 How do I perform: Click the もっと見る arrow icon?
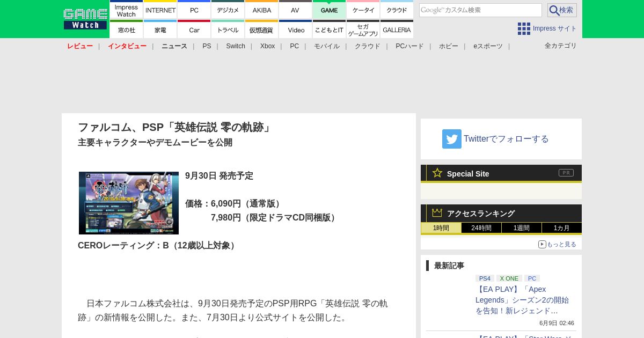click(542, 244)
